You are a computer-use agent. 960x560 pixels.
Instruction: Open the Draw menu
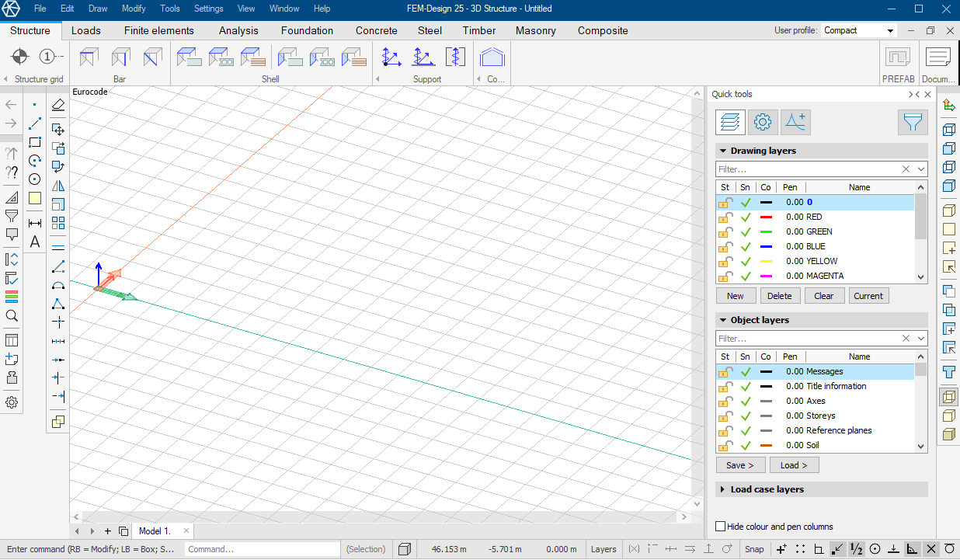point(98,9)
